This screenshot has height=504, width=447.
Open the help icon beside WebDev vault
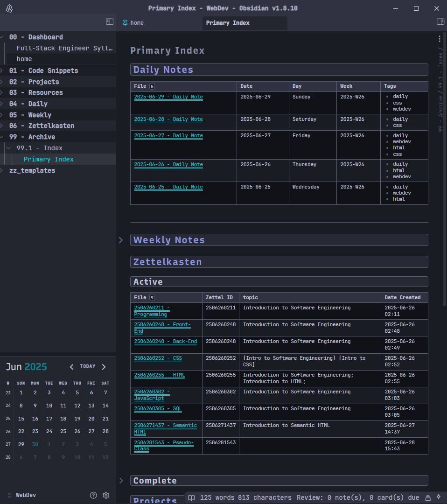coord(93,495)
